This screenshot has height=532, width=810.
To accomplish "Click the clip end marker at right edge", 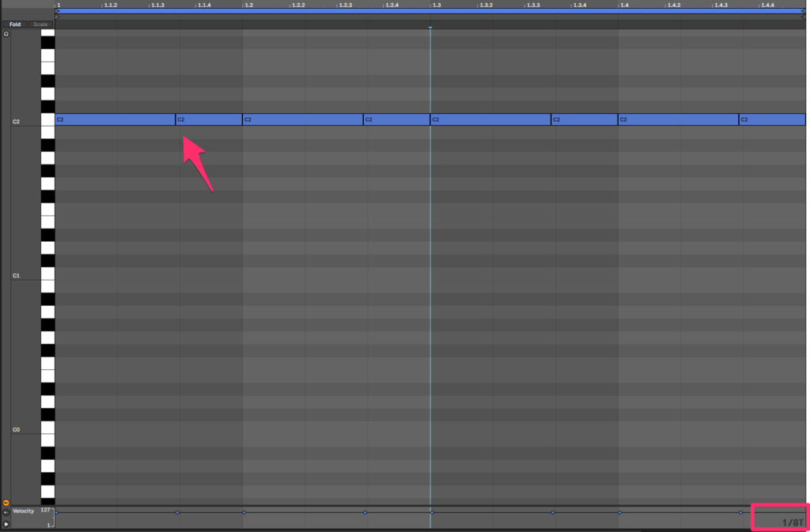I will pos(803,17).
